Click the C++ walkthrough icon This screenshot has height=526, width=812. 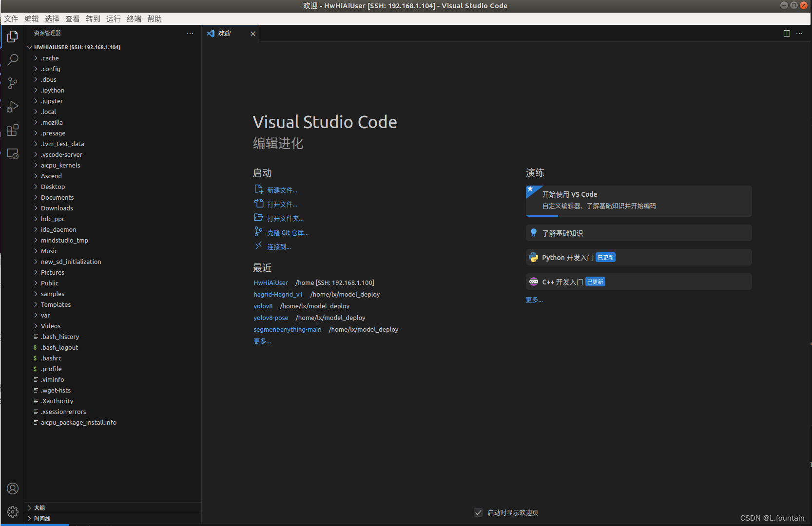(x=534, y=282)
